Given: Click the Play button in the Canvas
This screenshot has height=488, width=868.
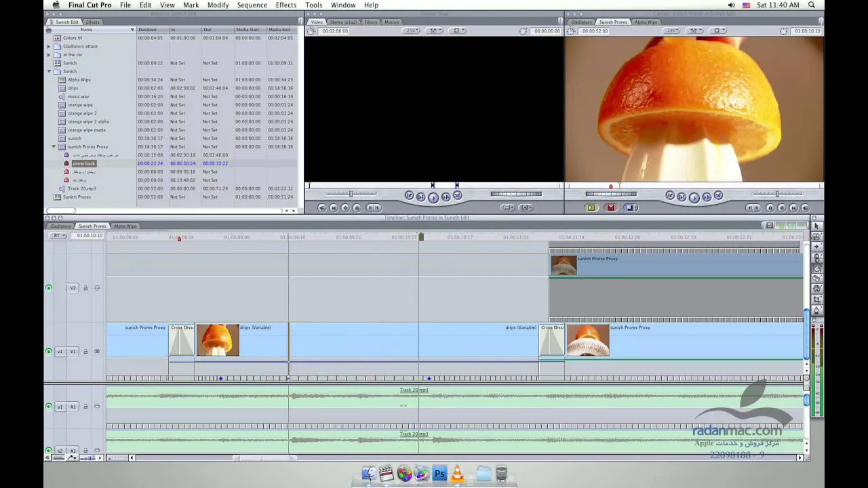Looking at the screenshot, I should [694, 197].
